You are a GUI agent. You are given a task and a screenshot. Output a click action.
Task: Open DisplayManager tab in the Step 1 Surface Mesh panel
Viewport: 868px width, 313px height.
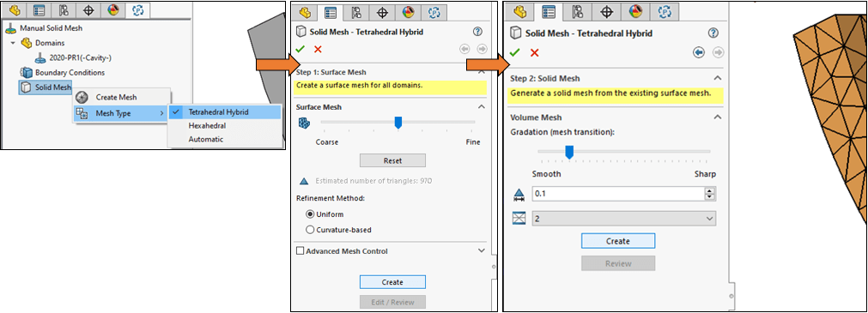[x=409, y=13]
